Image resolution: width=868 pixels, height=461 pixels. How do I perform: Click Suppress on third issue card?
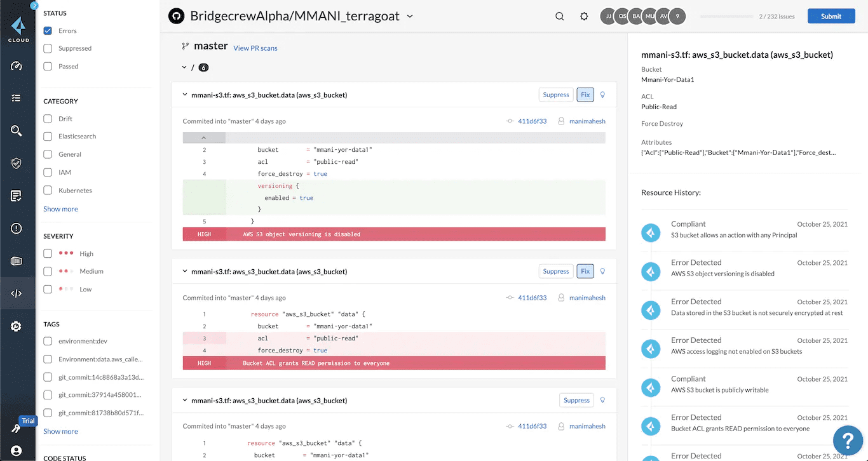pos(576,400)
